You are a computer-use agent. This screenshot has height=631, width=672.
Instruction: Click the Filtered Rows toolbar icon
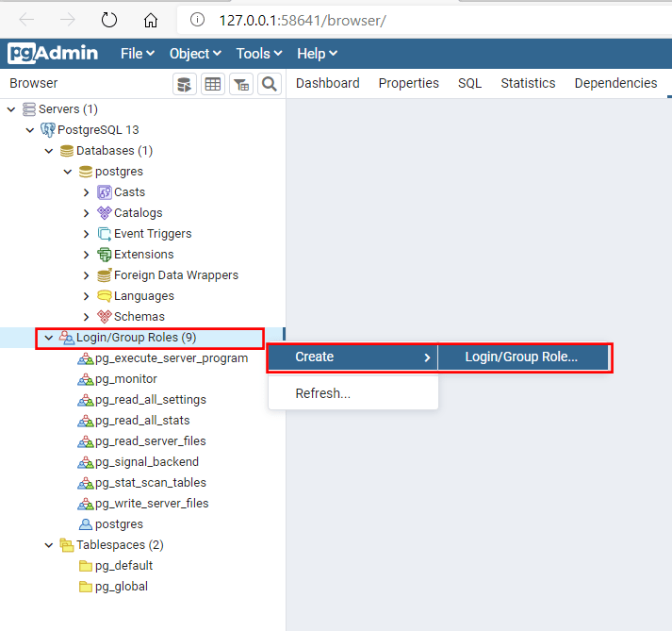241,84
